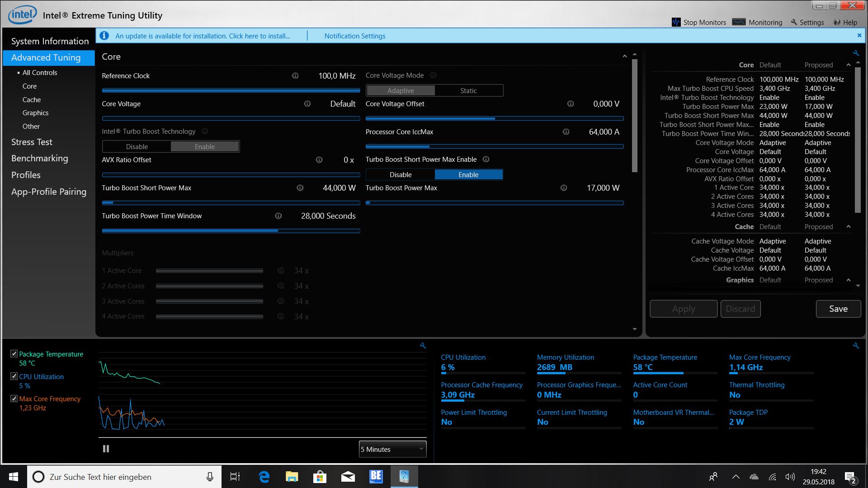Click the wrench icon above the proposed settings panel

tap(856, 53)
